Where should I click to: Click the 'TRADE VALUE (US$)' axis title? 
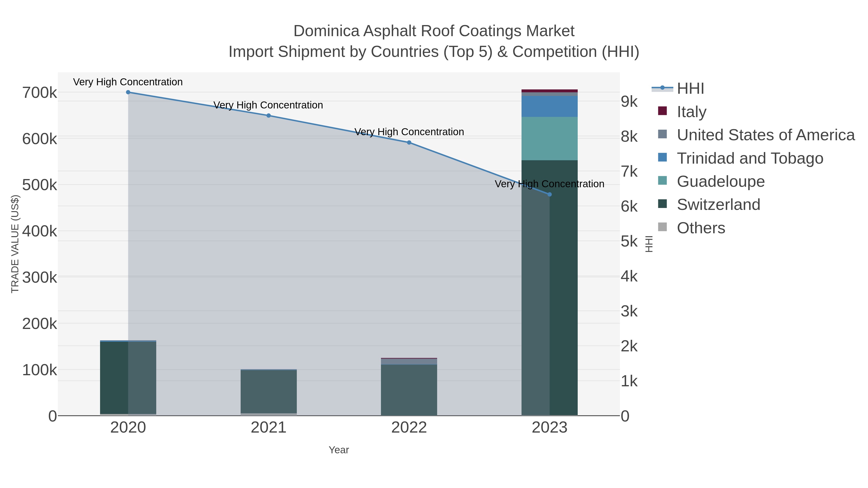tap(15, 244)
